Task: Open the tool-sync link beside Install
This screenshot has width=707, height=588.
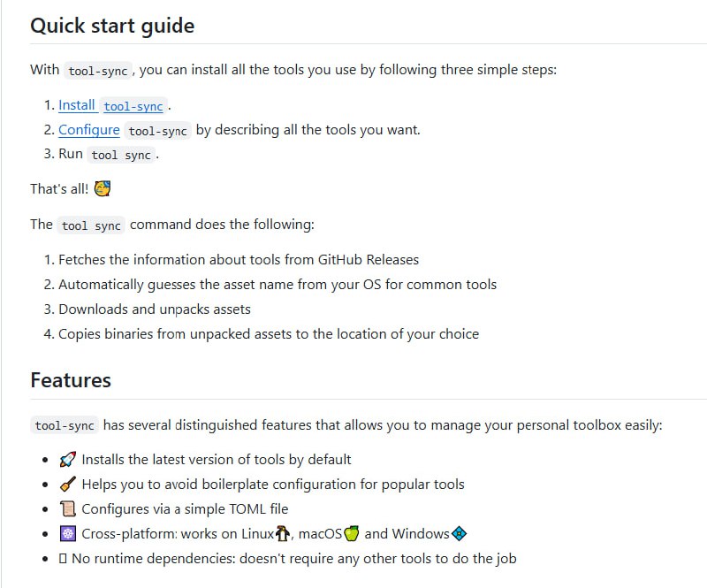Action: tap(133, 106)
